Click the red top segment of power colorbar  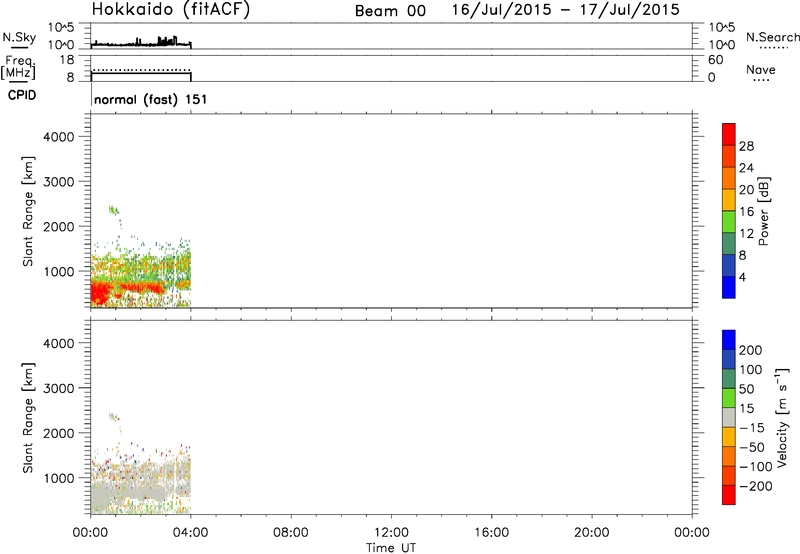point(729,134)
